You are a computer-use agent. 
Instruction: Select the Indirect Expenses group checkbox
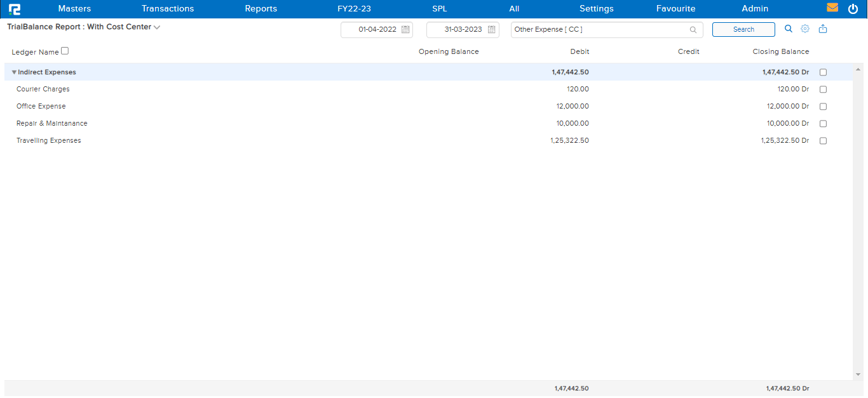(x=823, y=72)
